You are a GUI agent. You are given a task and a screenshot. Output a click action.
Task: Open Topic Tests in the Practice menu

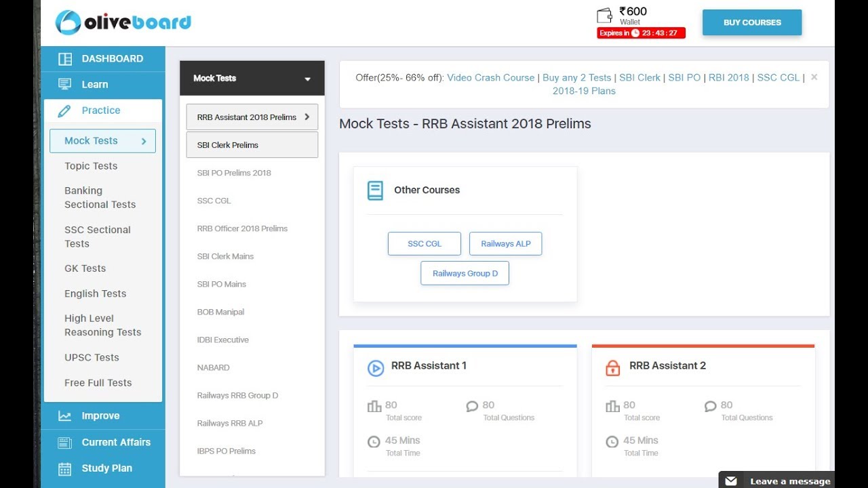click(x=91, y=166)
